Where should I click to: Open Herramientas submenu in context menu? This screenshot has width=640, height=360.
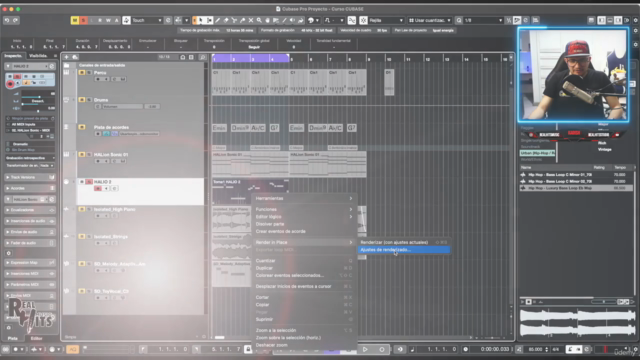tap(304, 198)
